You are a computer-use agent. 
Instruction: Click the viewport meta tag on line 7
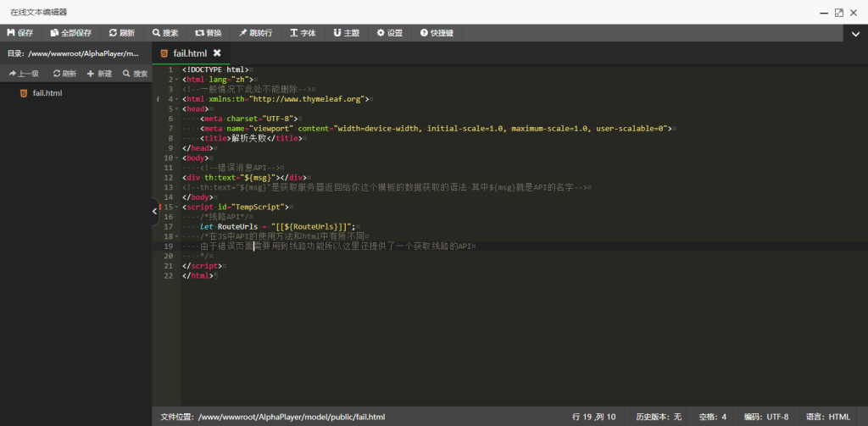436,129
